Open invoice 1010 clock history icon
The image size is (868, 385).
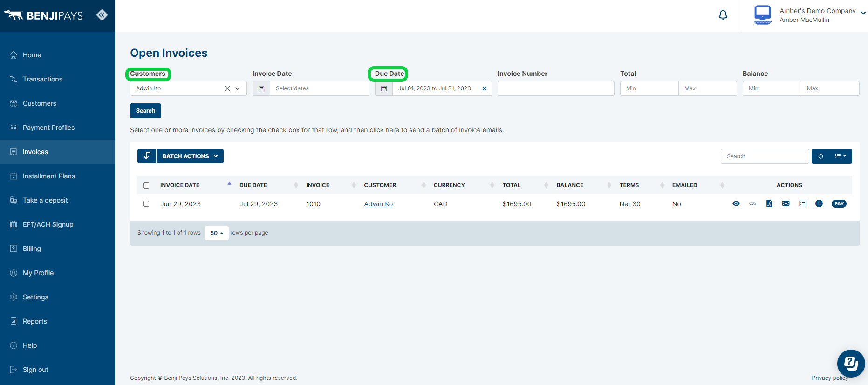coord(819,203)
